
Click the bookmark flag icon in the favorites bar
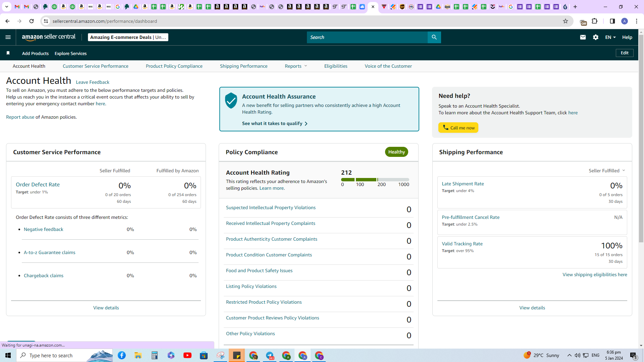(x=8, y=53)
